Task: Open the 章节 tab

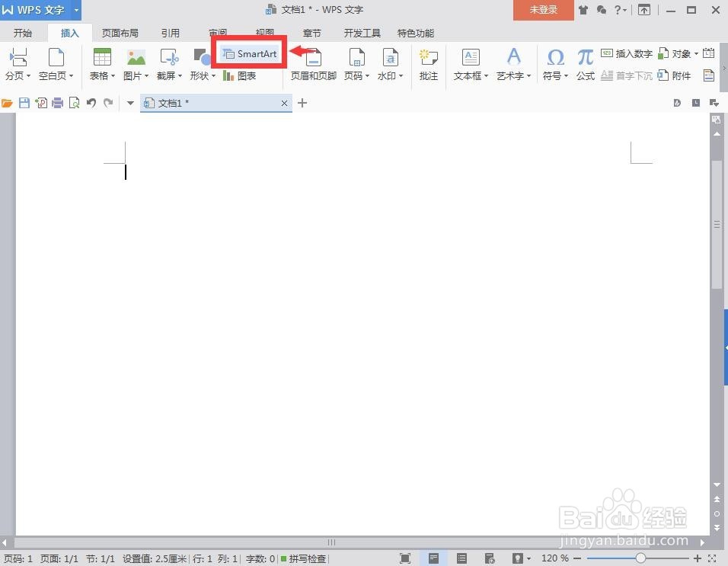Action: click(x=311, y=33)
